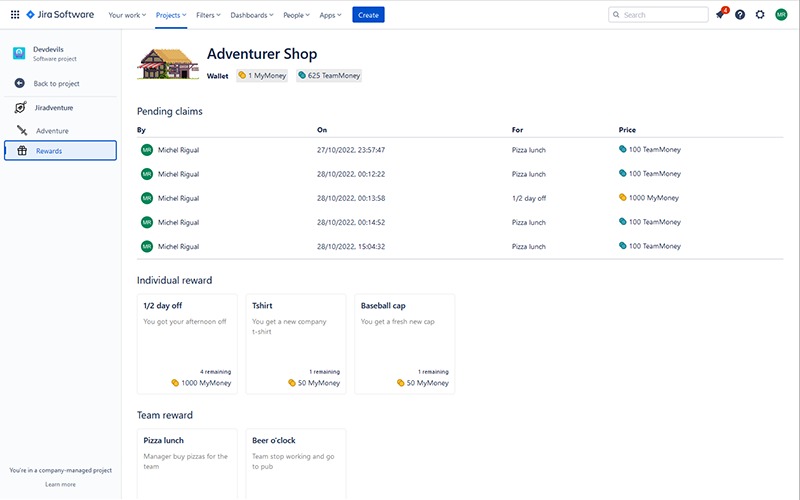Image resolution: width=800 pixels, height=500 pixels.
Task: Open the Pizza lunch team reward card
Action: click(187, 464)
